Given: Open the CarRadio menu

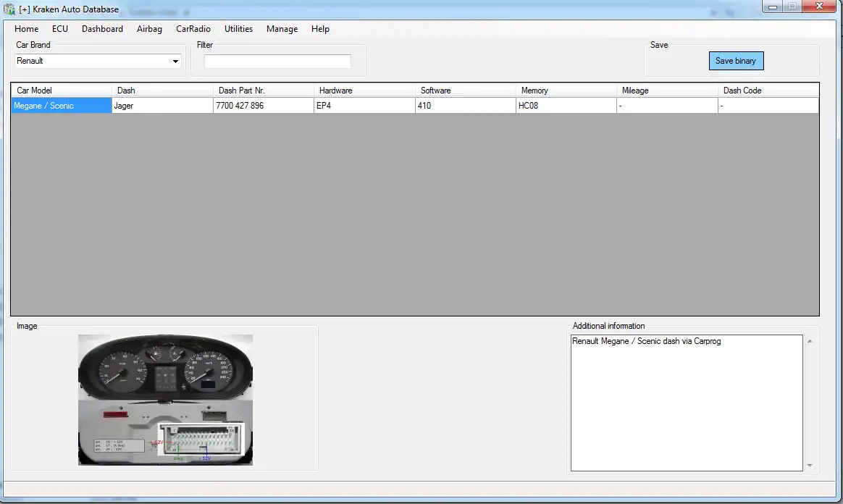Looking at the screenshot, I should [193, 29].
